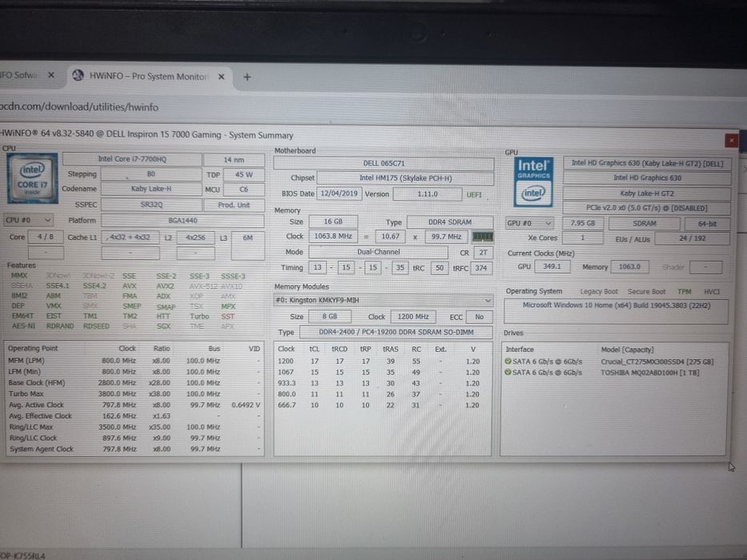This screenshot has height=560, width=747.
Task: Click the Intel HM175 chipset field
Action: pos(405,178)
